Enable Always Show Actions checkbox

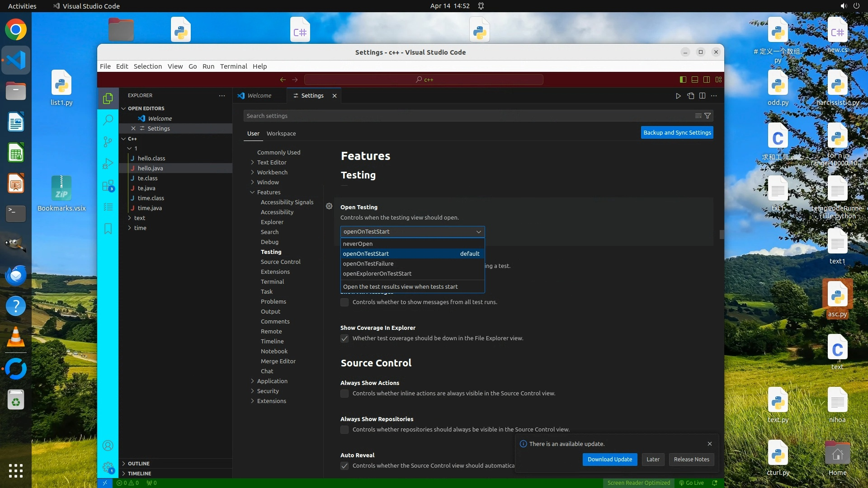pos(344,394)
